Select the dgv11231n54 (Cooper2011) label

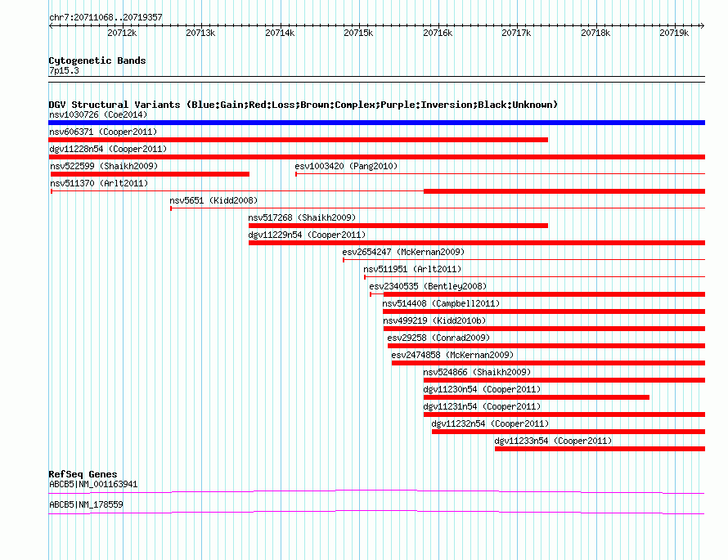[x=482, y=406]
